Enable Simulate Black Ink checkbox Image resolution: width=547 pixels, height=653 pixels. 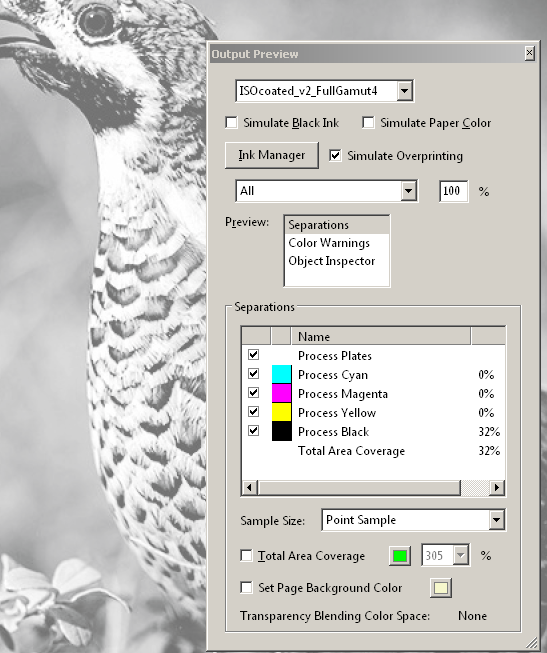click(232, 123)
